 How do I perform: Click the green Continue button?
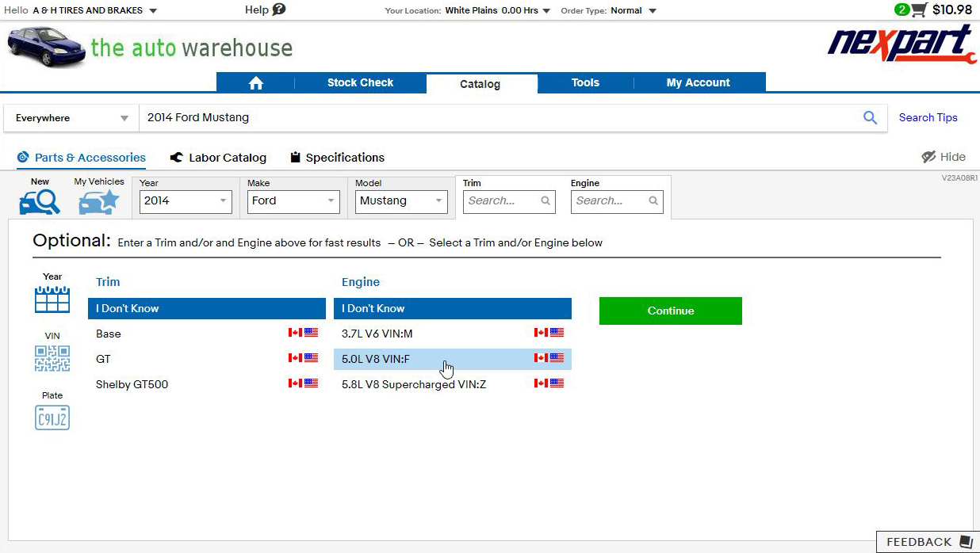coord(671,311)
